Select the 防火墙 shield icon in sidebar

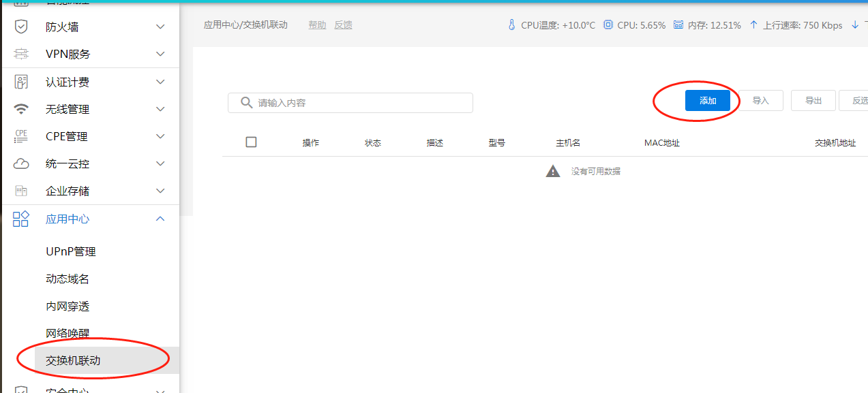(20, 27)
